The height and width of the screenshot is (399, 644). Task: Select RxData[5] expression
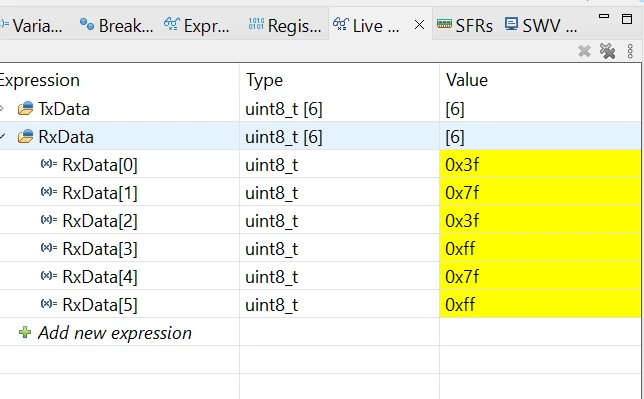(x=100, y=304)
